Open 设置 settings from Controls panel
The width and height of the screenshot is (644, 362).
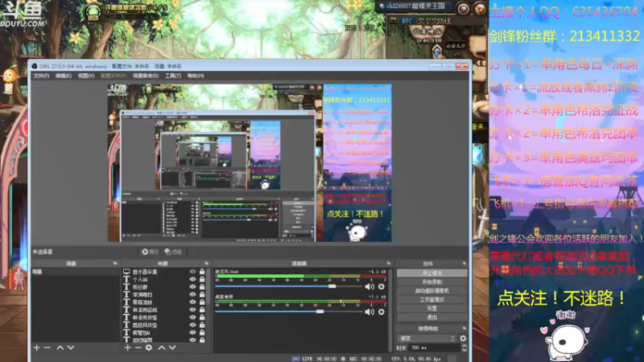pyautogui.click(x=432, y=308)
